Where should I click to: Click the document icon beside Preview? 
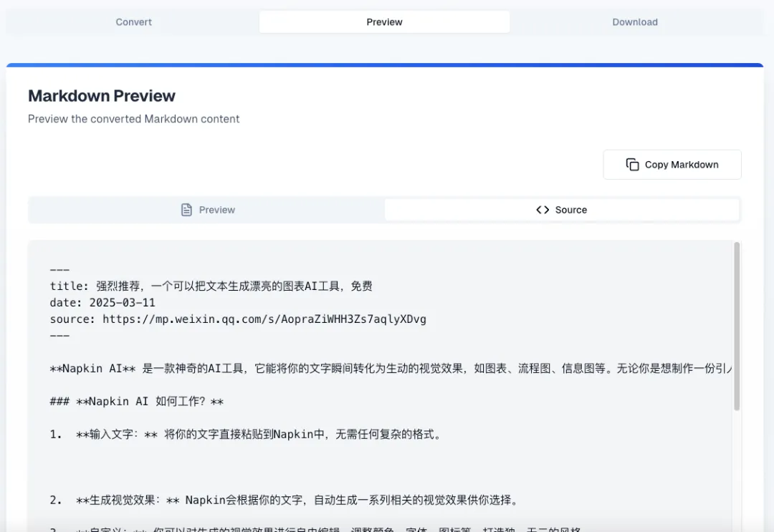point(186,210)
